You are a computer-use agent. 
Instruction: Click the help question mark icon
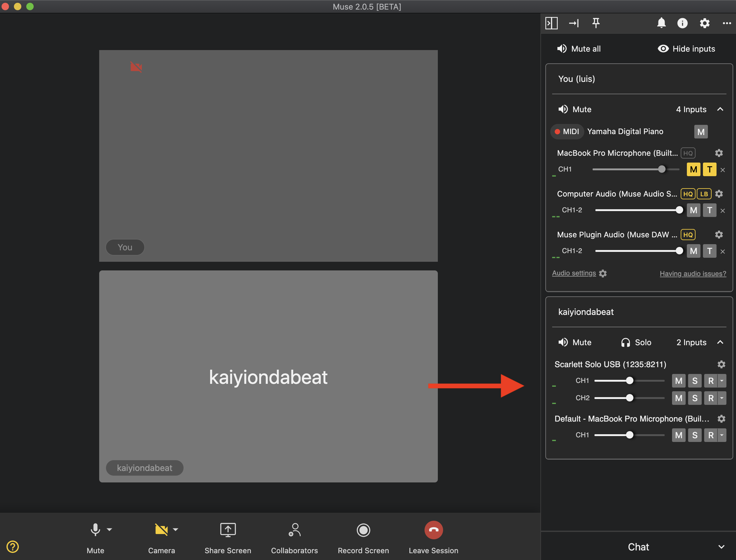(x=13, y=547)
